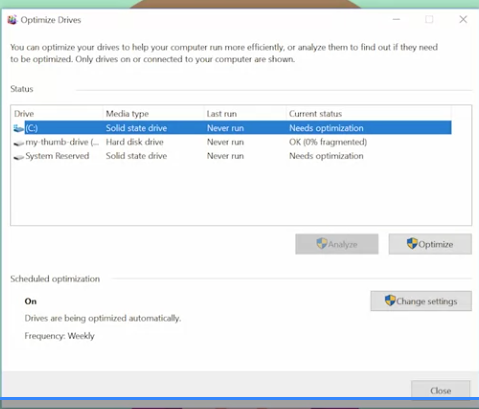479x409 pixels.
Task: Minimize the Optimize Drives window
Action: (x=396, y=20)
